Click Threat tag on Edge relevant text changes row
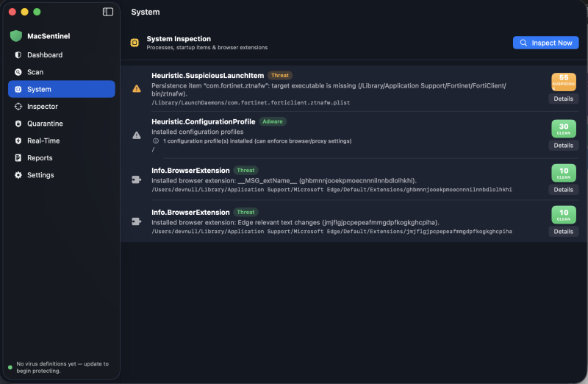This screenshot has height=384, width=588. click(245, 212)
